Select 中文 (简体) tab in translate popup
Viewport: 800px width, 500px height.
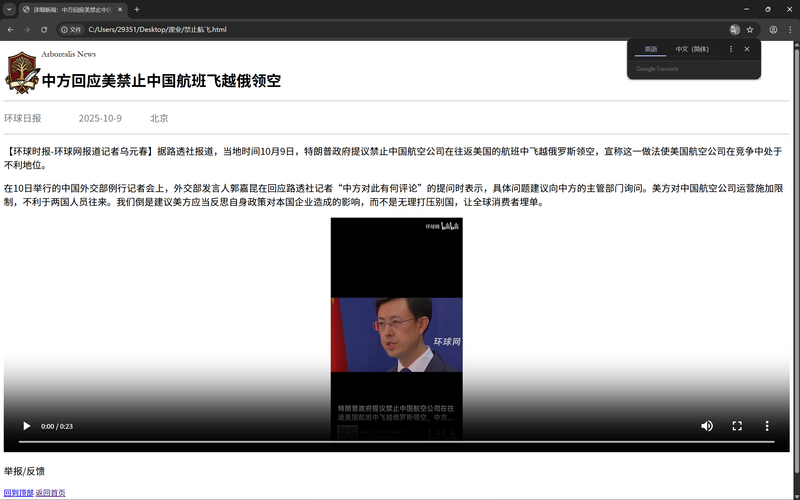click(692, 49)
